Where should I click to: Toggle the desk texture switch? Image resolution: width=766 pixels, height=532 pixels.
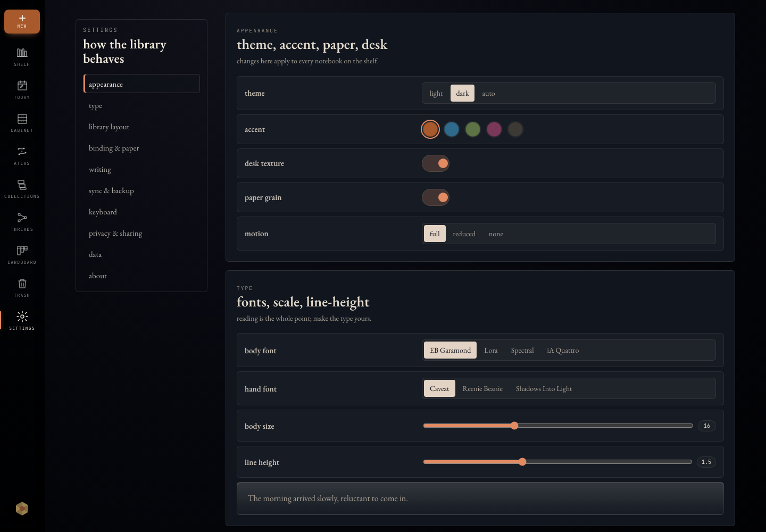pos(436,163)
